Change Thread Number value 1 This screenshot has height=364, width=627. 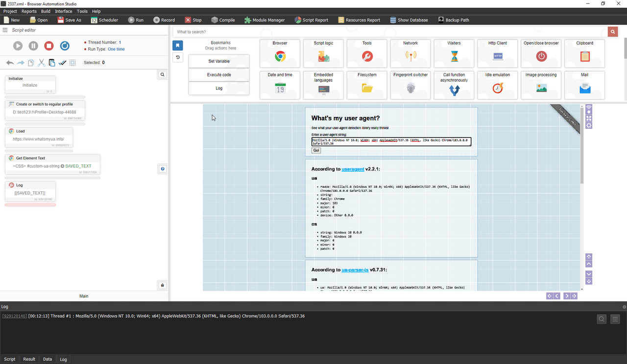click(x=120, y=43)
